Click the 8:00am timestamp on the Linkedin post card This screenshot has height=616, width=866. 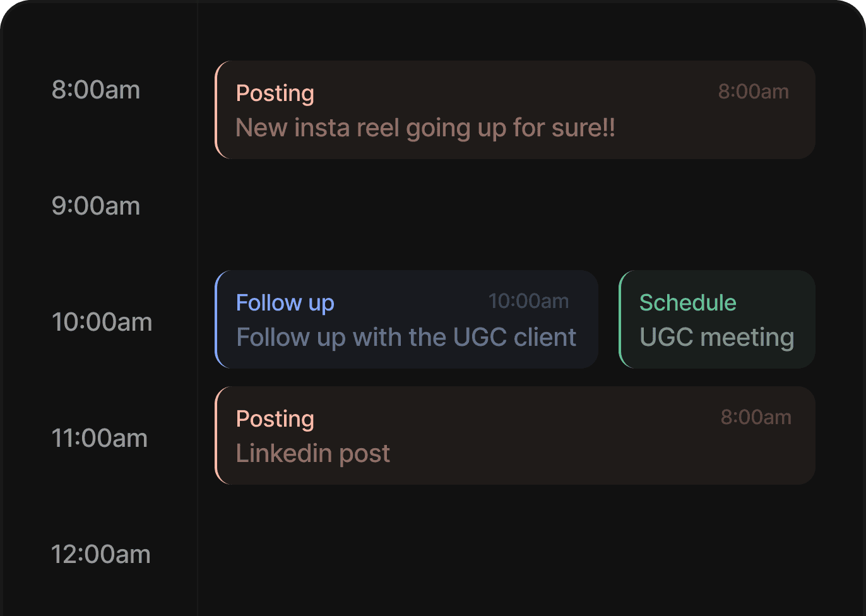click(756, 417)
